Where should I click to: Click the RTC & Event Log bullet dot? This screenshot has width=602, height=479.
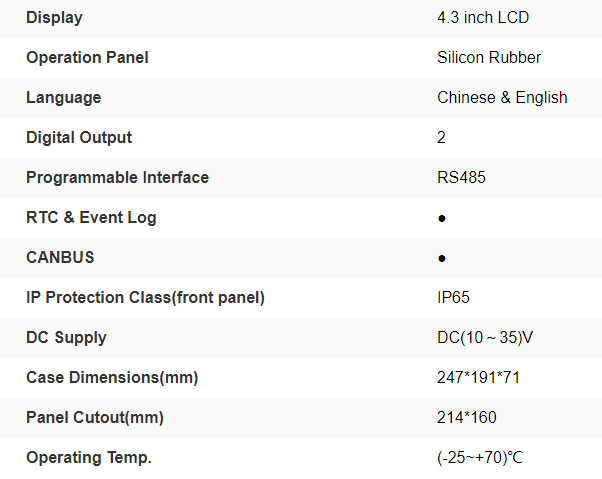point(442,218)
